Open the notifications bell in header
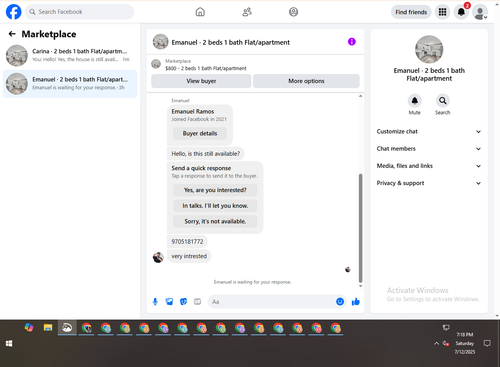The image size is (500, 367). tap(461, 12)
